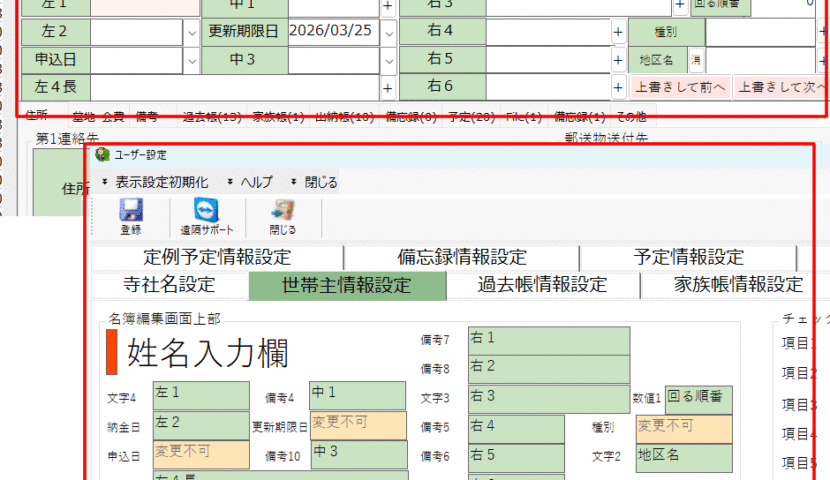Click the plus button beside 右6 field
The height and width of the screenshot is (480, 830).
click(x=618, y=87)
